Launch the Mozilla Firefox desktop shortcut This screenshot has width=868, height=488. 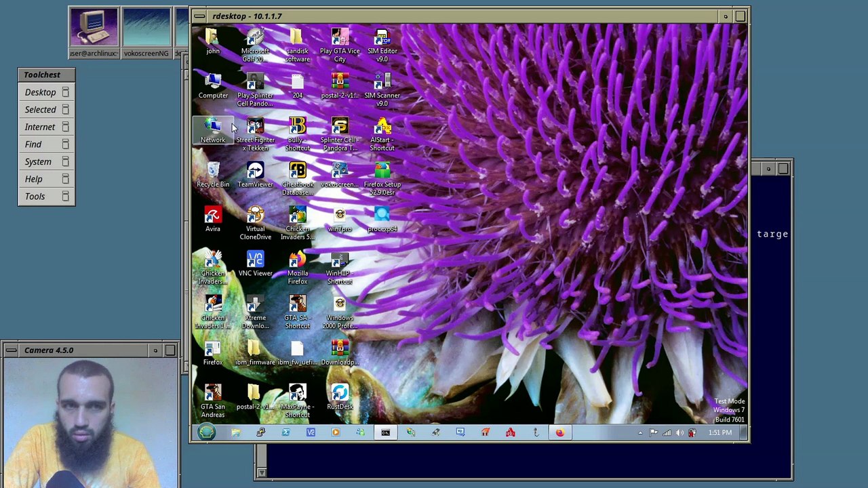(x=297, y=268)
